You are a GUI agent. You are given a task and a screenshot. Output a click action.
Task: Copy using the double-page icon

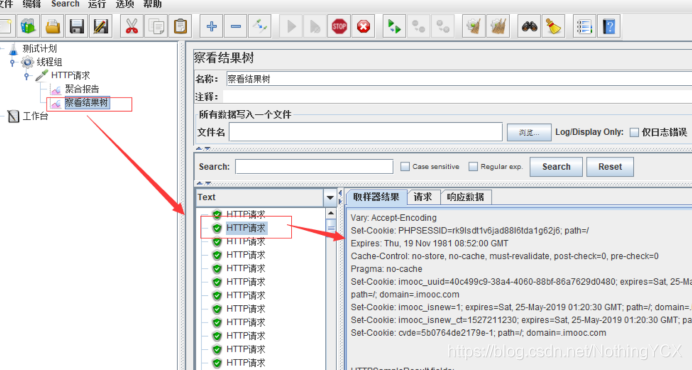[x=156, y=26]
